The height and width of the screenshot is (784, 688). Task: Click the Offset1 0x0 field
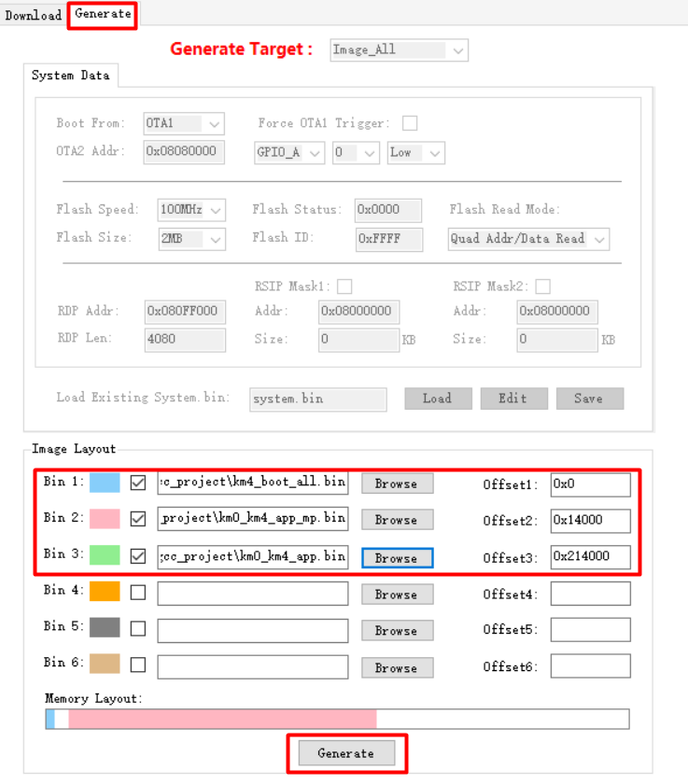tap(591, 485)
